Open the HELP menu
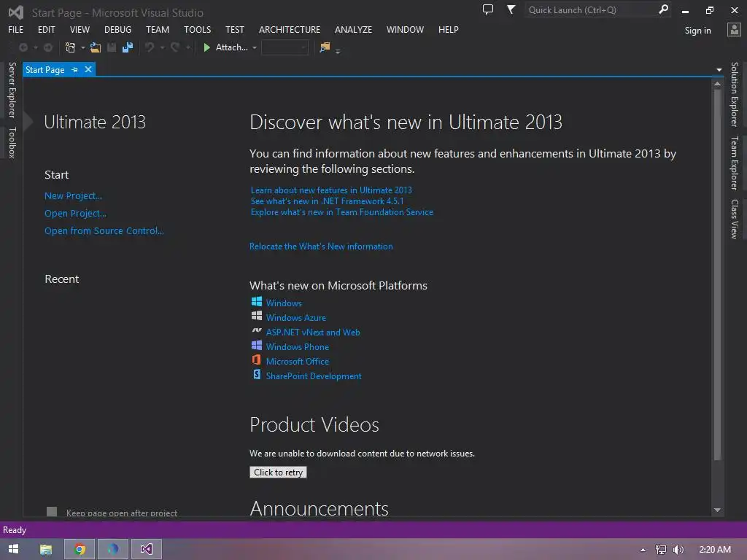Viewport: 747px width, 560px height. coord(449,29)
